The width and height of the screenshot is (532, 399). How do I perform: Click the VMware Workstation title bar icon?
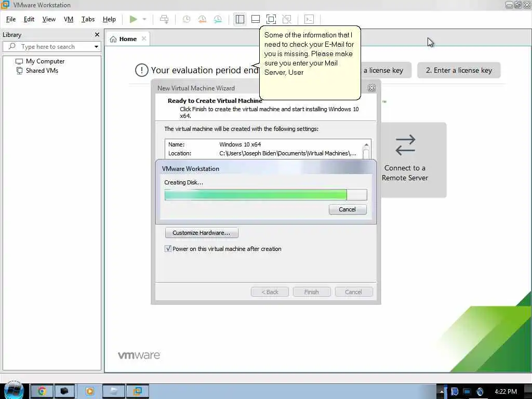5,5
